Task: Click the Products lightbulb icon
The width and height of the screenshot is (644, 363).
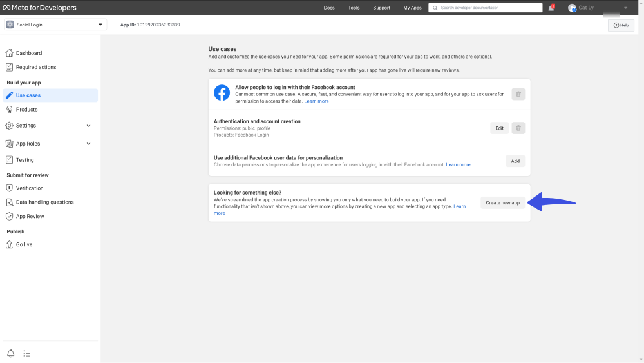Action: [x=10, y=110]
